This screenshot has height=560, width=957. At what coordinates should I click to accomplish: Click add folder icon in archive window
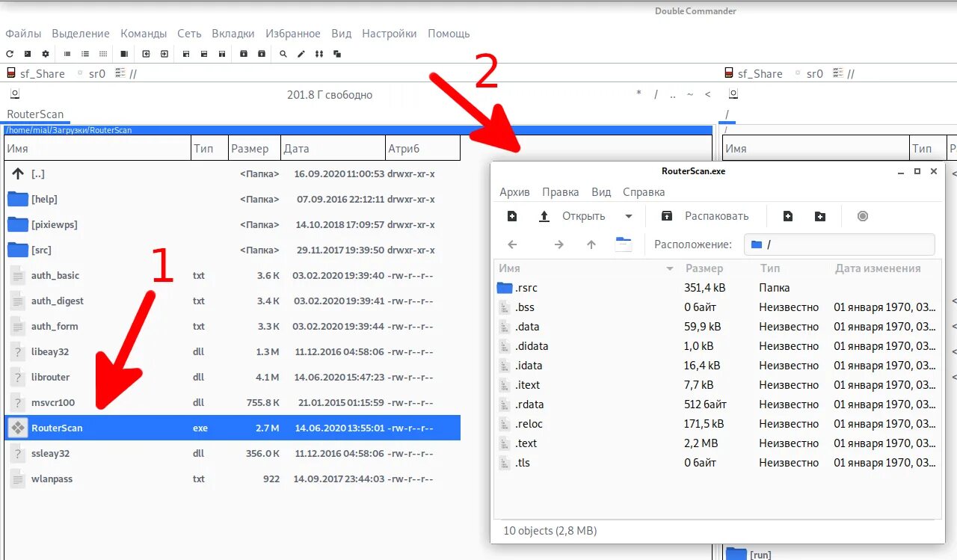pos(820,216)
